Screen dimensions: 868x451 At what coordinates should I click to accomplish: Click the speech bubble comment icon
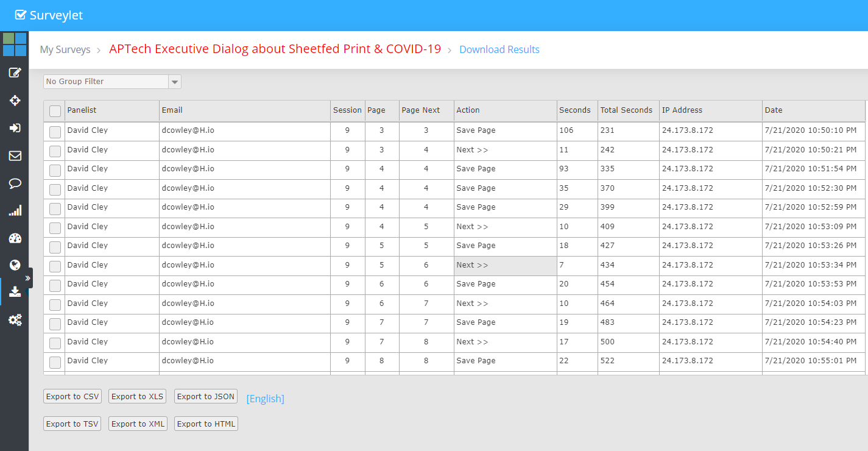15,183
